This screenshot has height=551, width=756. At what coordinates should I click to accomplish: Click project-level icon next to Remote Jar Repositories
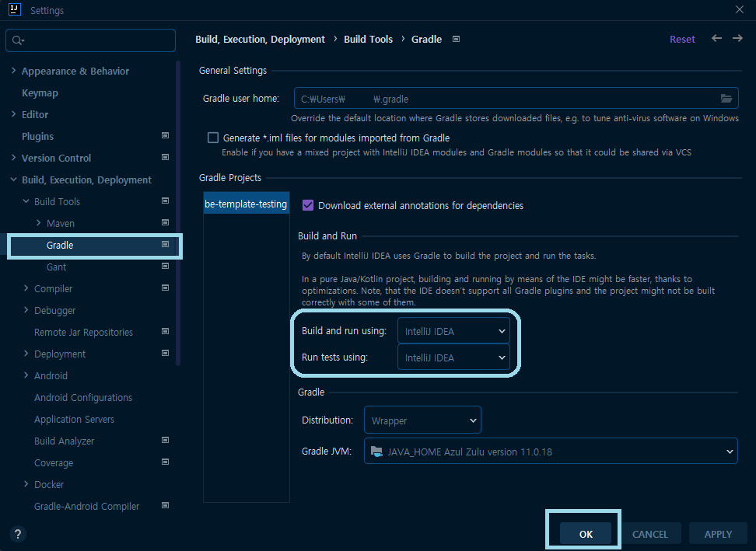(x=166, y=331)
